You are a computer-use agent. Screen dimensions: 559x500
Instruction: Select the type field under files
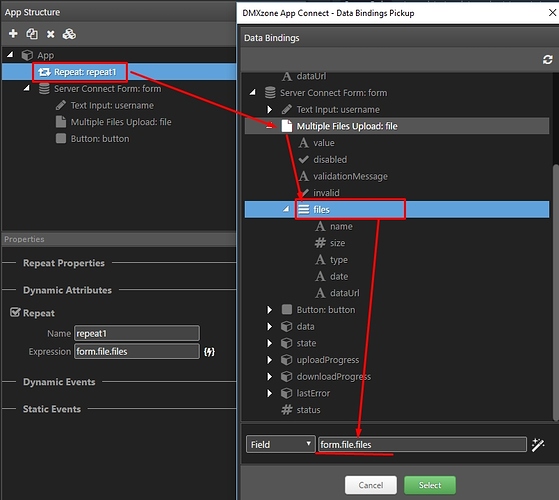point(339,260)
